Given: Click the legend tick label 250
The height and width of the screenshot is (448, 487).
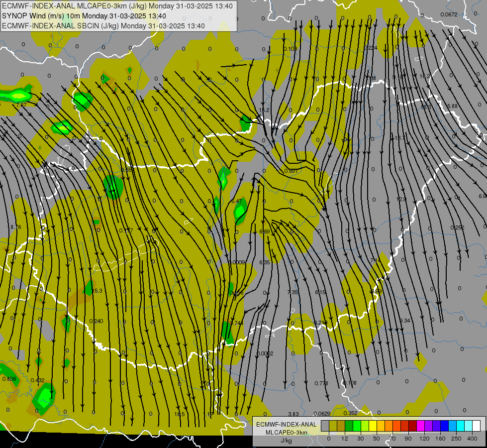Looking at the screenshot, I should 456,439.
